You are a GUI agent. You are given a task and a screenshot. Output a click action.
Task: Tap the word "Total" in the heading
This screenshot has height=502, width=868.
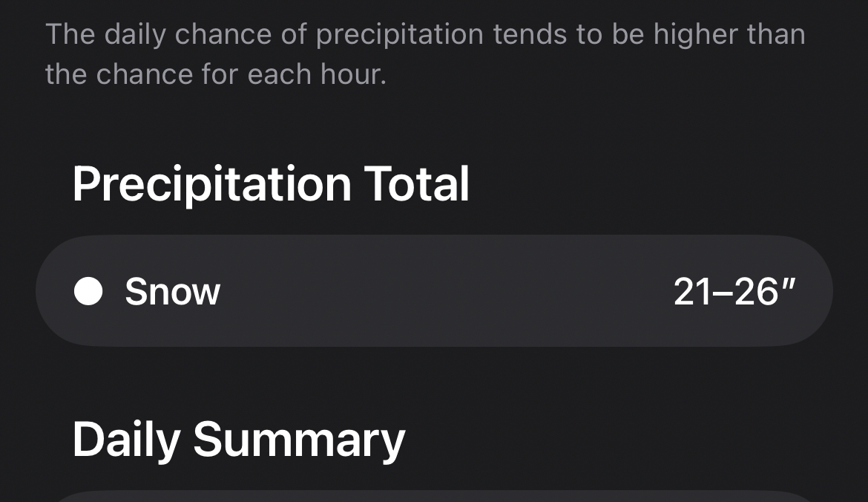point(416,184)
